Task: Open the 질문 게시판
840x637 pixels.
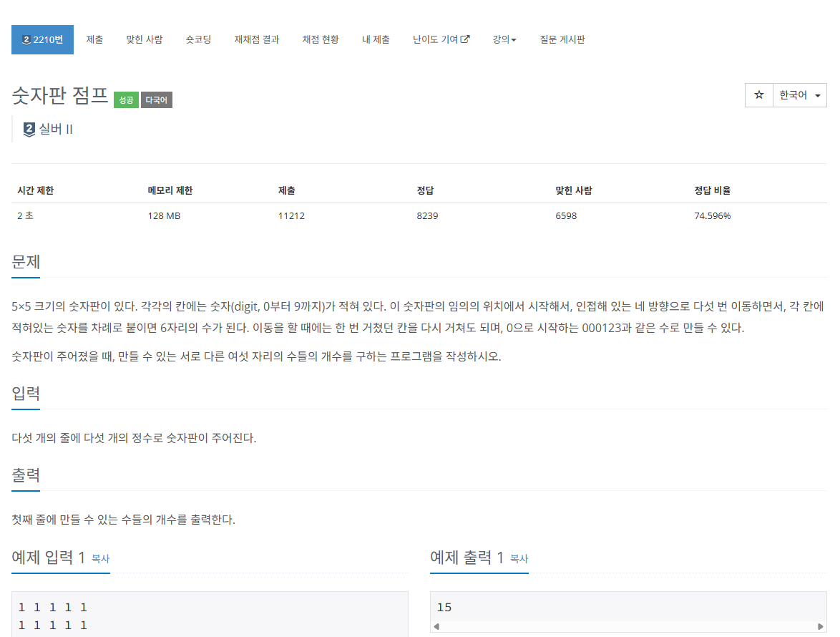Action: pyautogui.click(x=562, y=39)
